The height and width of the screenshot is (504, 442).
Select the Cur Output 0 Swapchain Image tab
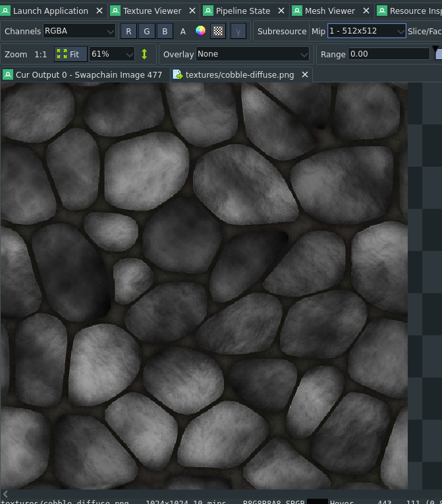click(88, 75)
